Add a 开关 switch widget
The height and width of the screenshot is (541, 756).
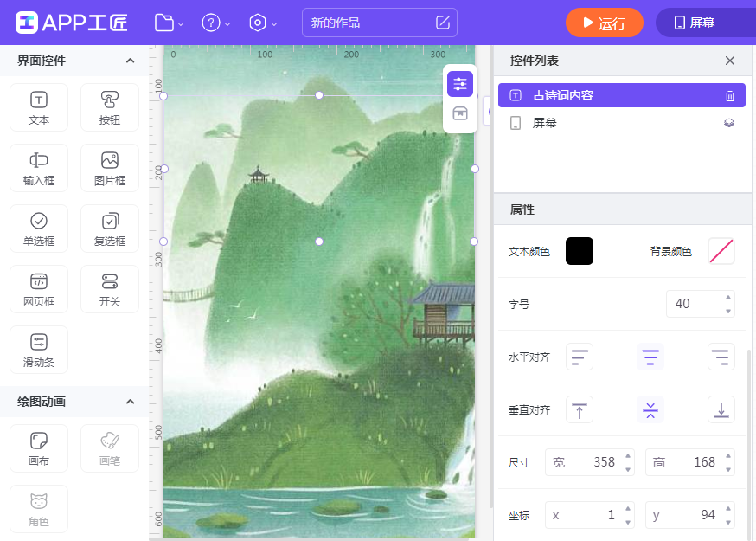coord(110,289)
